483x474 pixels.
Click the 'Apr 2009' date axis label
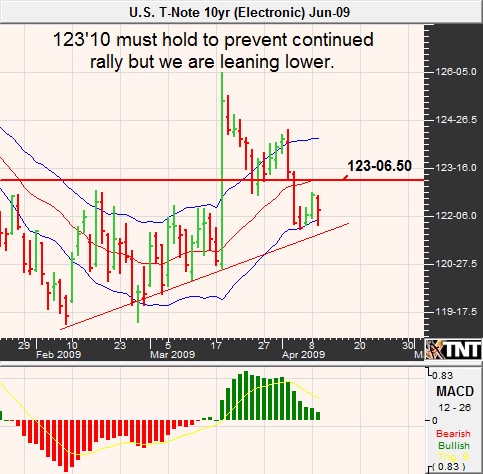click(303, 354)
